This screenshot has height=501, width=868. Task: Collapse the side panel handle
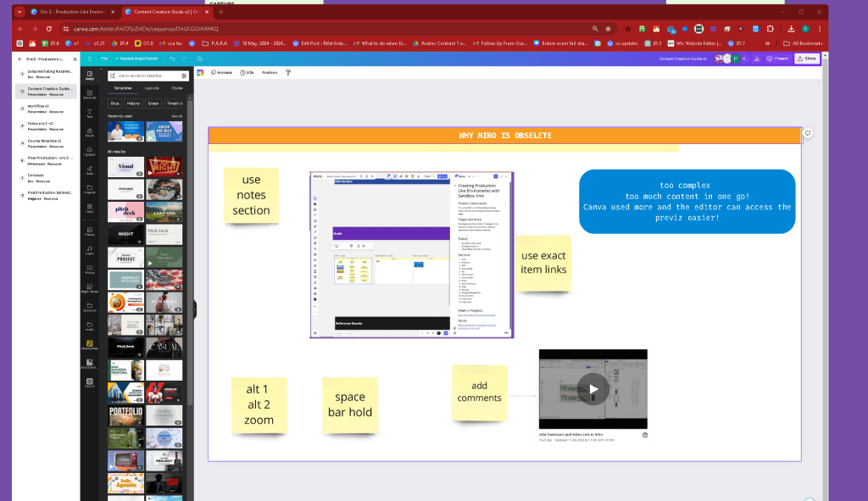coord(194,309)
